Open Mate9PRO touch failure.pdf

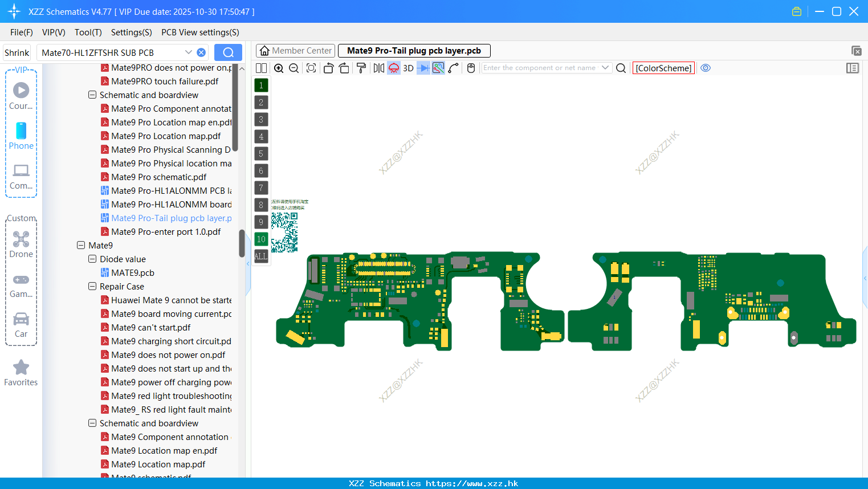click(x=165, y=81)
